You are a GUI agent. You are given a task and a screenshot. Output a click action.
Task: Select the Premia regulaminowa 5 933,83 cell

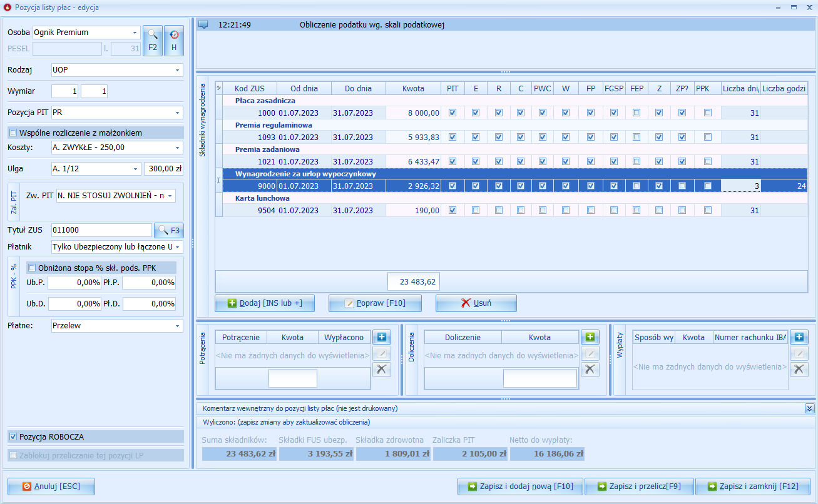pos(413,137)
